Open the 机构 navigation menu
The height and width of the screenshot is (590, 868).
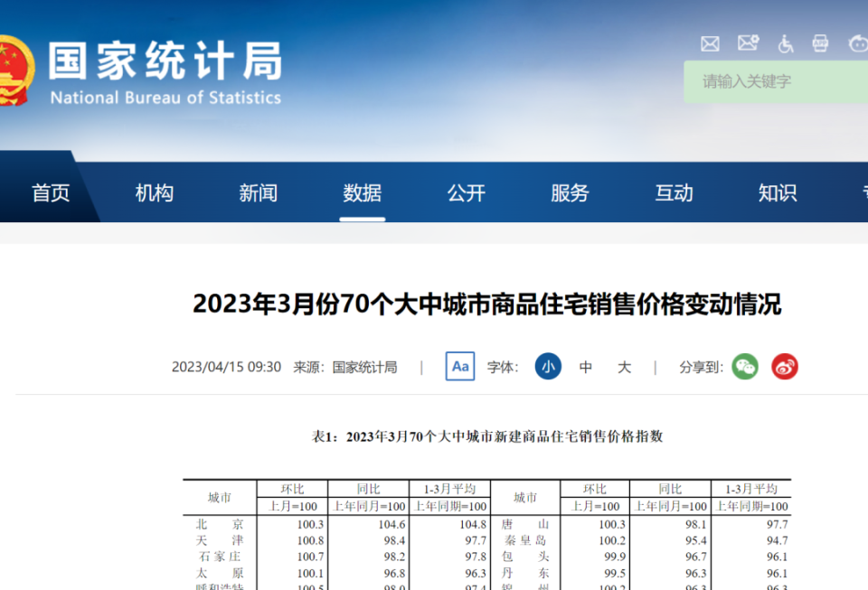[x=155, y=193]
